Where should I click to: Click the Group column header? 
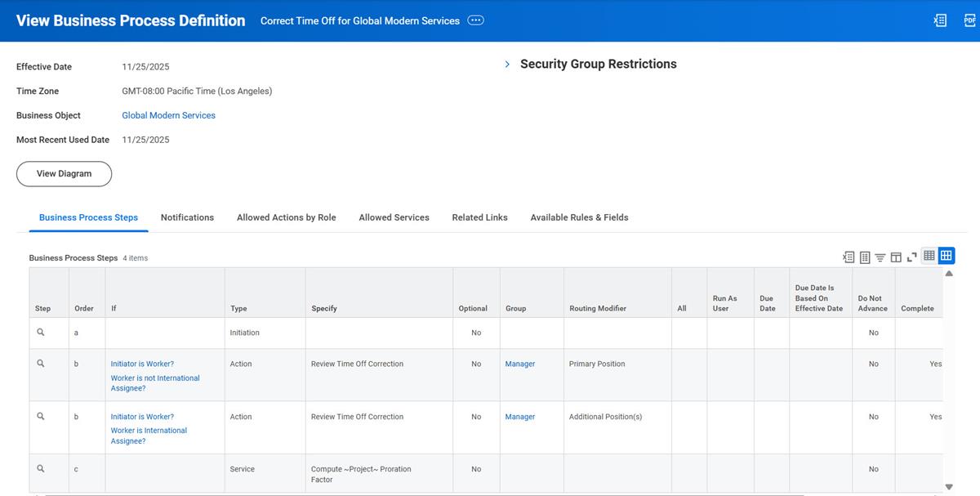coord(532,293)
